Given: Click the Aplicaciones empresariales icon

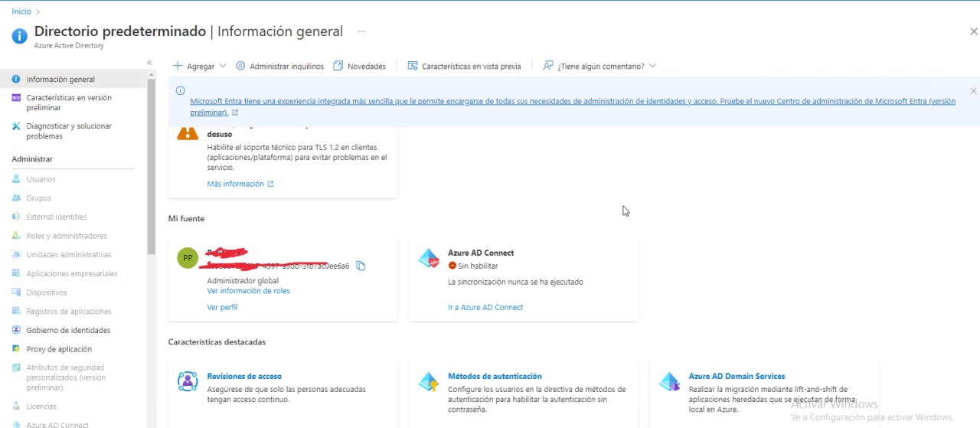Looking at the screenshot, I should pyautogui.click(x=16, y=273).
